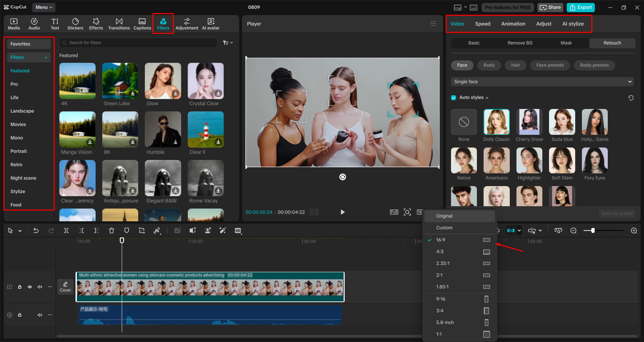Delete the selected clip
The image size is (644, 342).
(111, 230)
